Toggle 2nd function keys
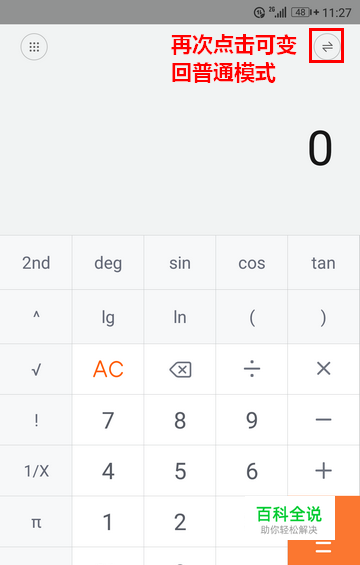 36,263
